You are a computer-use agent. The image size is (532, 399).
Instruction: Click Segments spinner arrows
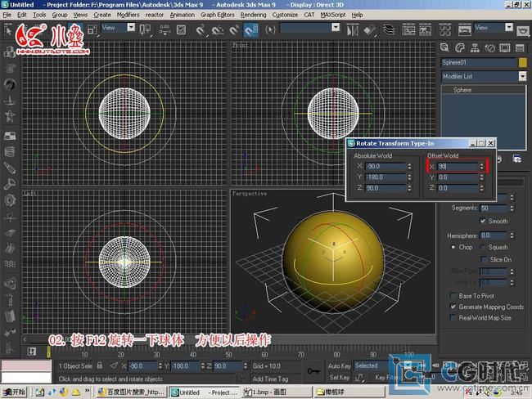[x=512, y=208]
